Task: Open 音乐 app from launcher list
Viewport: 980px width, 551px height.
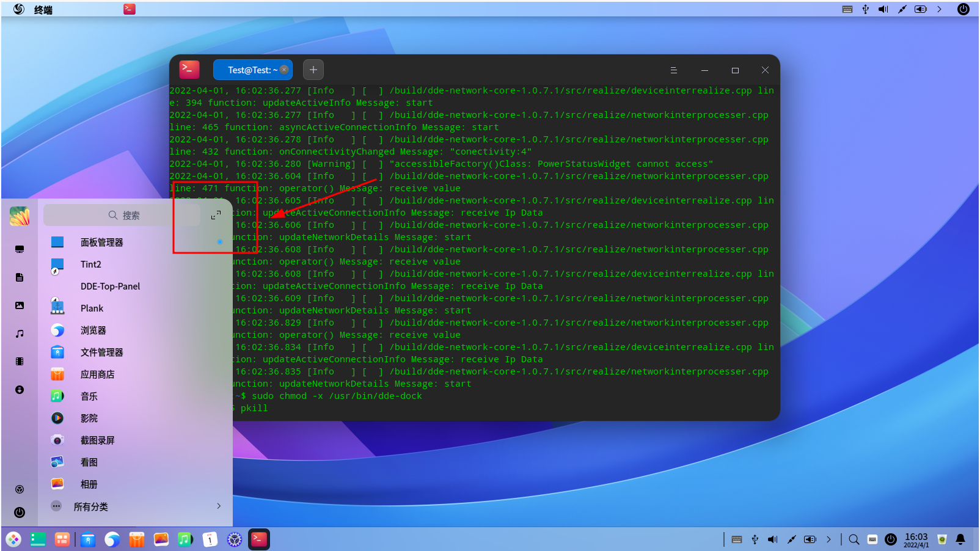Action: pyautogui.click(x=136, y=396)
